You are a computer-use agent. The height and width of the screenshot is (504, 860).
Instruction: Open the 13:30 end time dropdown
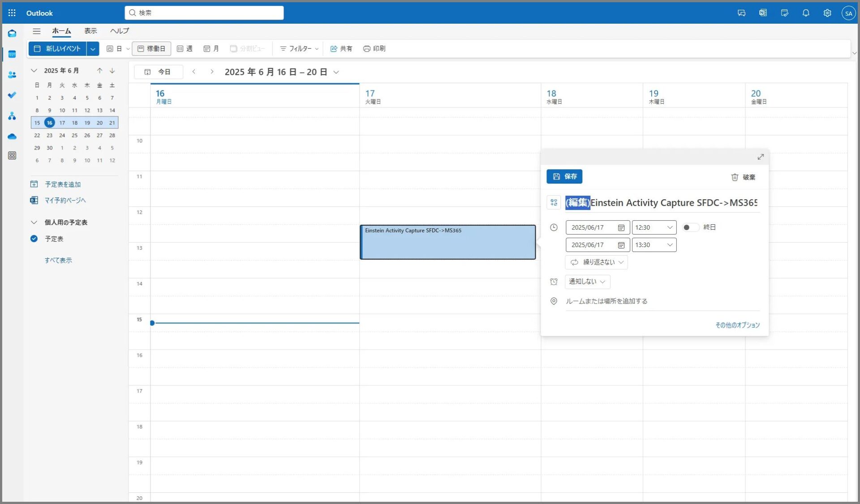coord(654,245)
